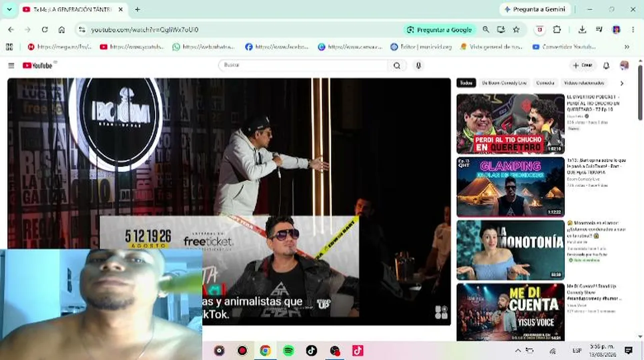Click the Preguntar a Google button
This screenshot has width=644, height=360.
point(439,29)
